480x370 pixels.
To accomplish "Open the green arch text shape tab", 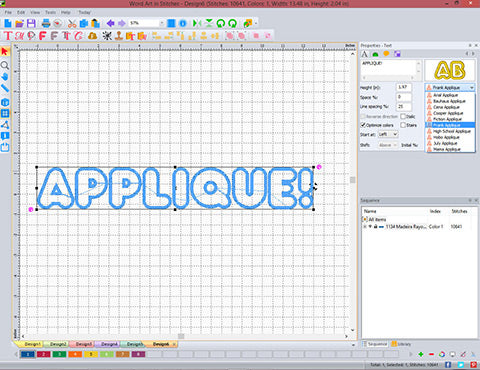I will pos(376,54).
